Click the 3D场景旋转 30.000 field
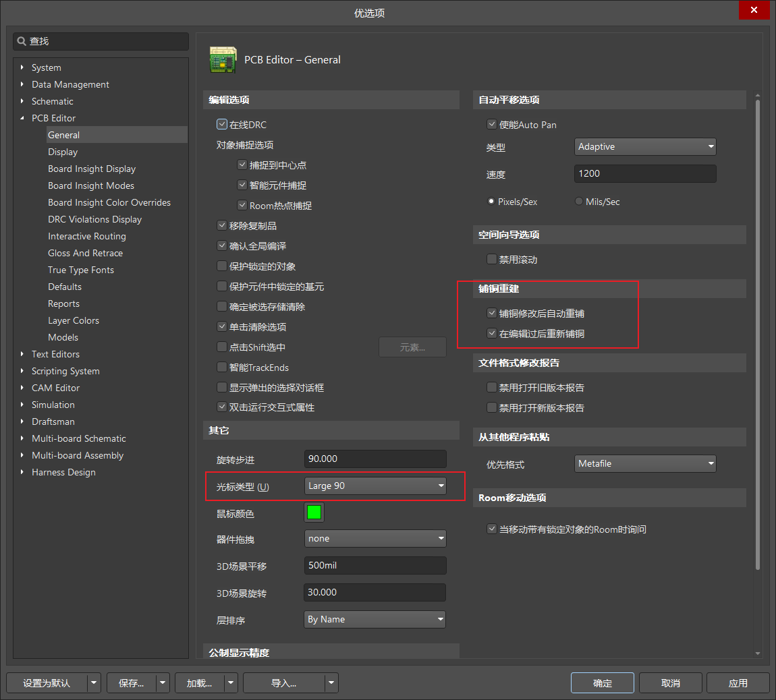776x700 pixels. click(375, 592)
